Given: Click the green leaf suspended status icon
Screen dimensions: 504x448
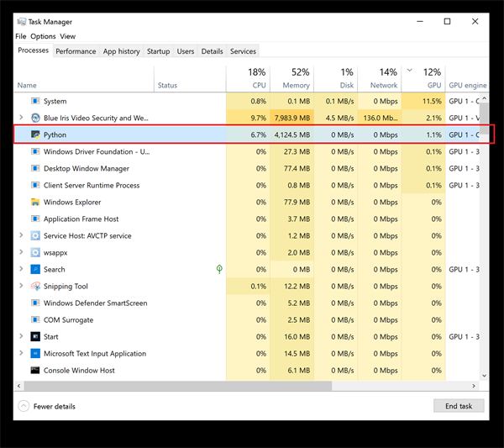Looking at the screenshot, I should (219, 269).
